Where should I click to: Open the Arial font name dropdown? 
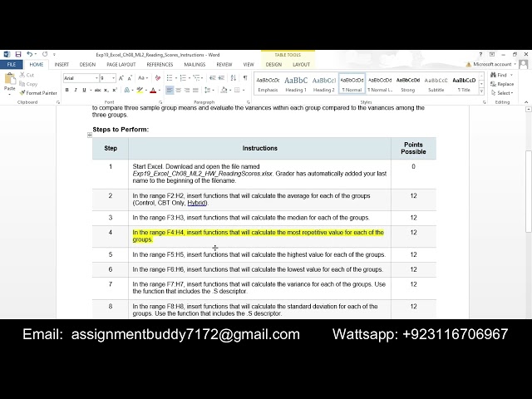(x=96, y=78)
